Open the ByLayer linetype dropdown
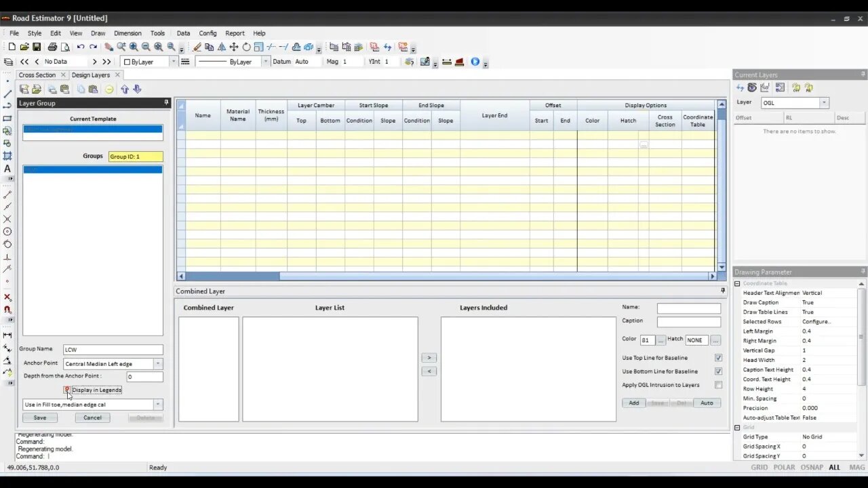868x488 pixels. 265,62
